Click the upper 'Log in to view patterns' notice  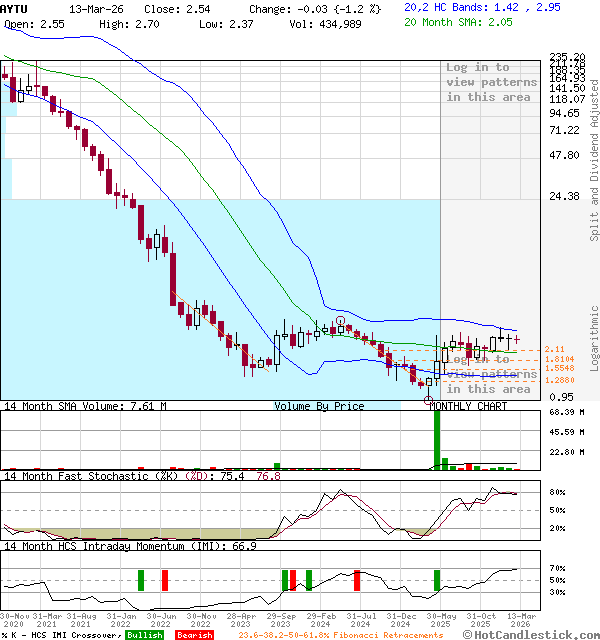(491, 82)
